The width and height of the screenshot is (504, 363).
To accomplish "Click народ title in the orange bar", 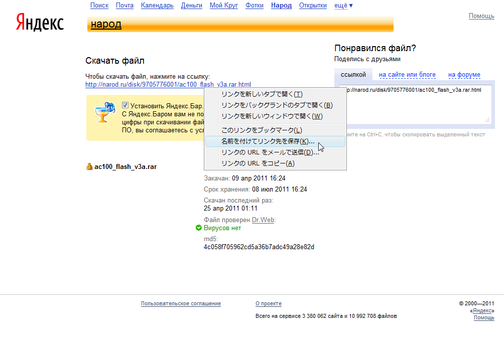I will (106, 24).
